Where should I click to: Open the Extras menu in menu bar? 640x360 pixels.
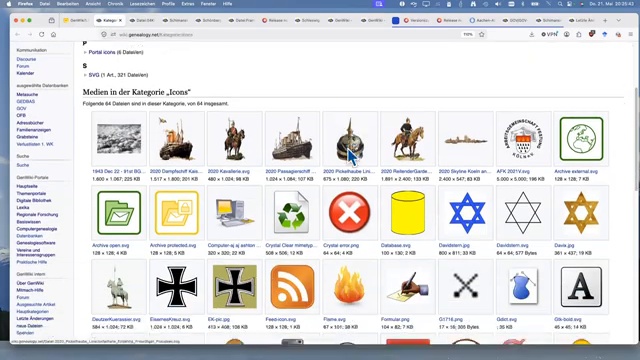[188, 4]
